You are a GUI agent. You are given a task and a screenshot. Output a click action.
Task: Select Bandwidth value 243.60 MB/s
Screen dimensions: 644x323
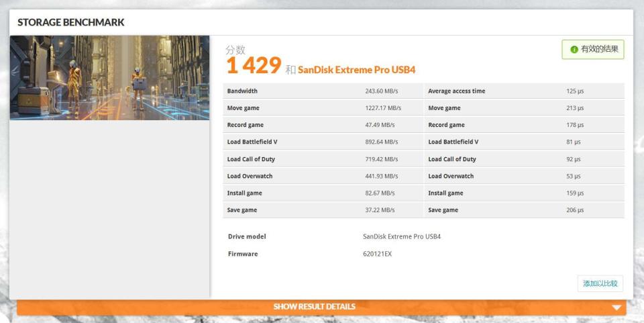click(381, 91)
